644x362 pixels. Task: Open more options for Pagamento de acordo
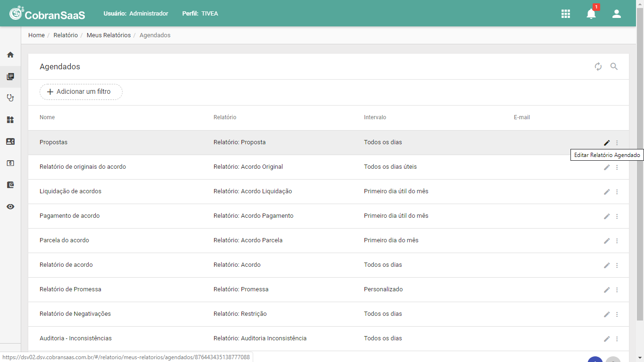pyautogui.click(x=617, y=216)
